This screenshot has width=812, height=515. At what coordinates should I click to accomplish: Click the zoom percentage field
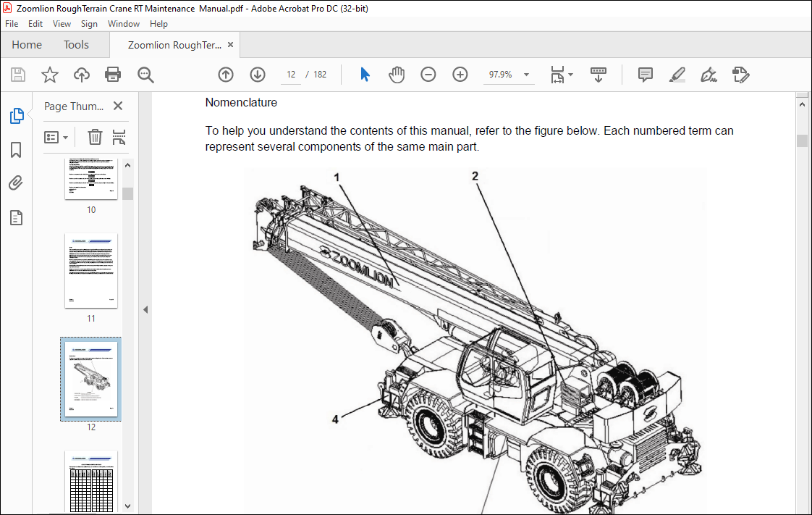(x=501, y=75)
